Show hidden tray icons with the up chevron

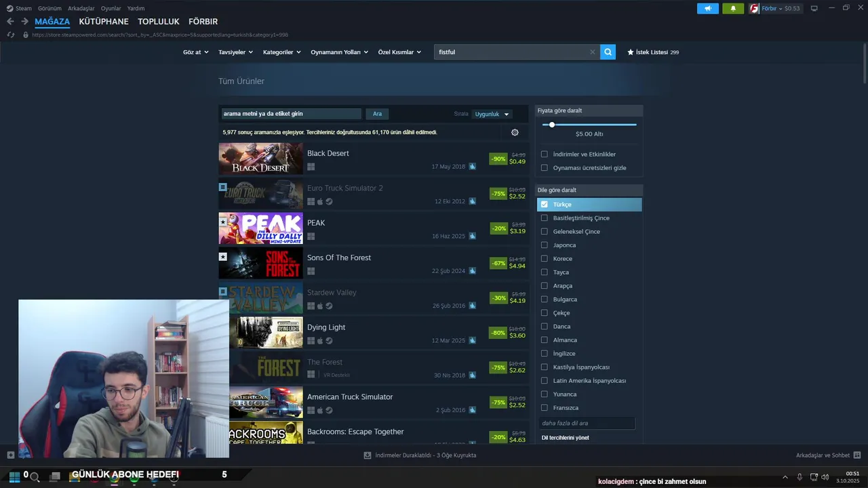[x=785, y=477]
